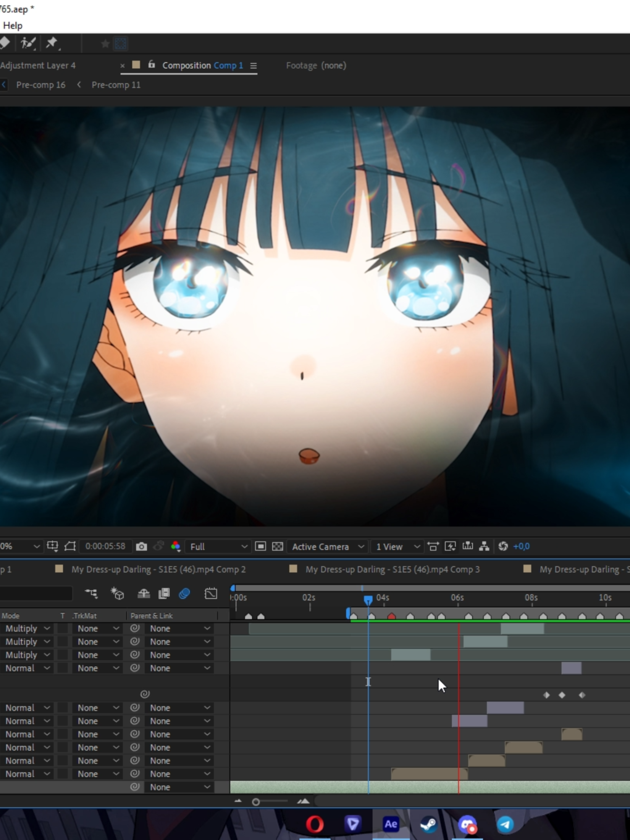Open Opera from the taskbar
Screen dimensions: 630x840
pos(315,824)
